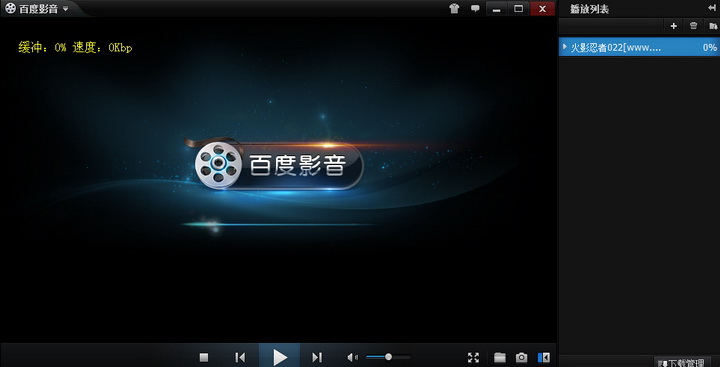Change skin with the shirt icon

pos(454,8)
